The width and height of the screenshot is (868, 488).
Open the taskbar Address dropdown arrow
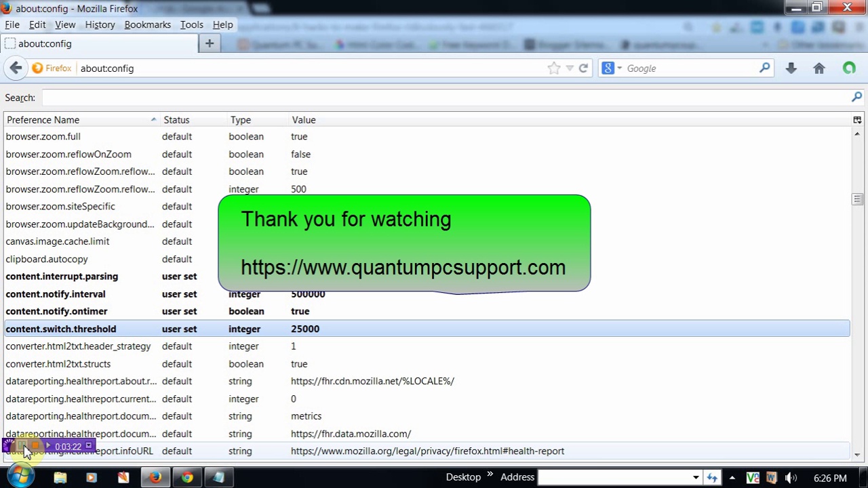click(696, 477)
